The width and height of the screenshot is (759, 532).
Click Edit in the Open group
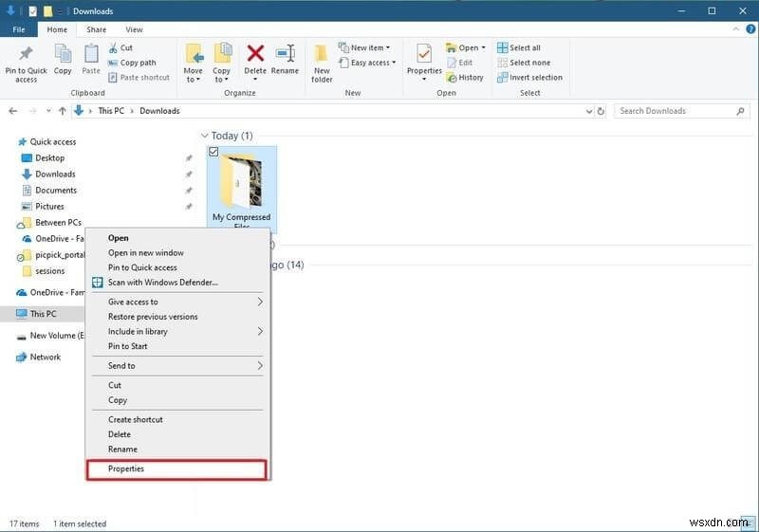460,63
